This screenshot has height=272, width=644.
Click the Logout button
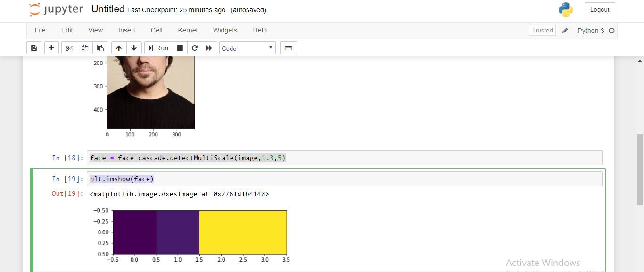pyautogui.click(x=600, y=10)
